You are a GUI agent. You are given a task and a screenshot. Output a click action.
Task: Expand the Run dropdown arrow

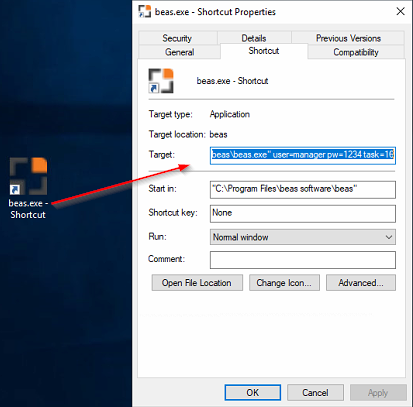coord(388,237)
